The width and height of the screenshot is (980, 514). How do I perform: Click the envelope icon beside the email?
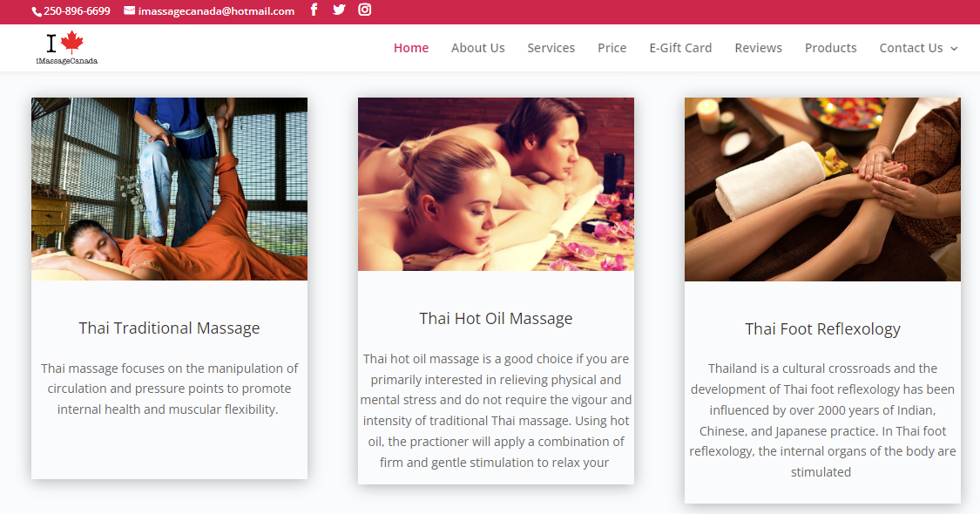click(x=130, y=10)
